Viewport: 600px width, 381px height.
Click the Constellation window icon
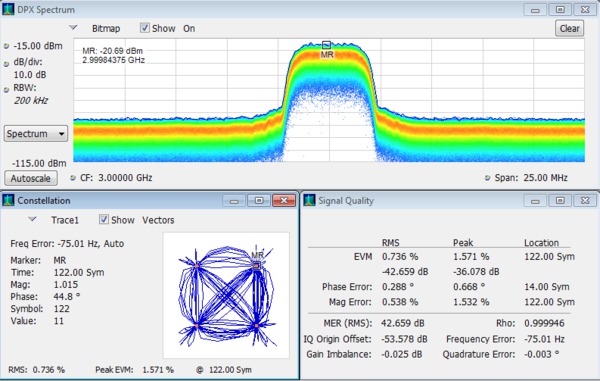pos(8,200)
